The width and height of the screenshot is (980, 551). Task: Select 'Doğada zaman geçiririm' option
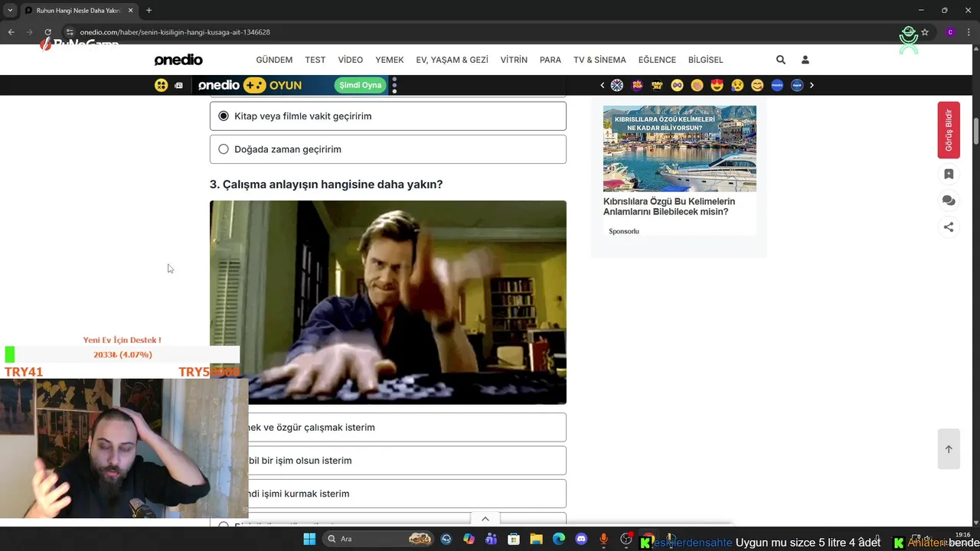(388, 149)
